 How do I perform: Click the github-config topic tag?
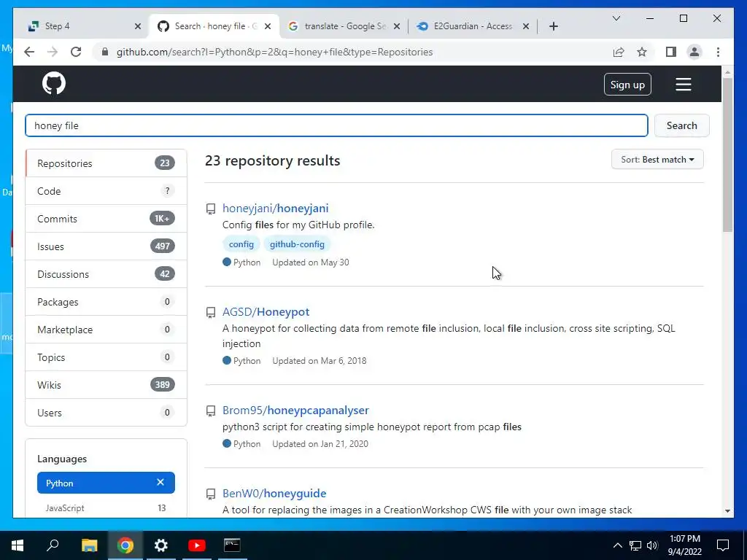point(297,244)
